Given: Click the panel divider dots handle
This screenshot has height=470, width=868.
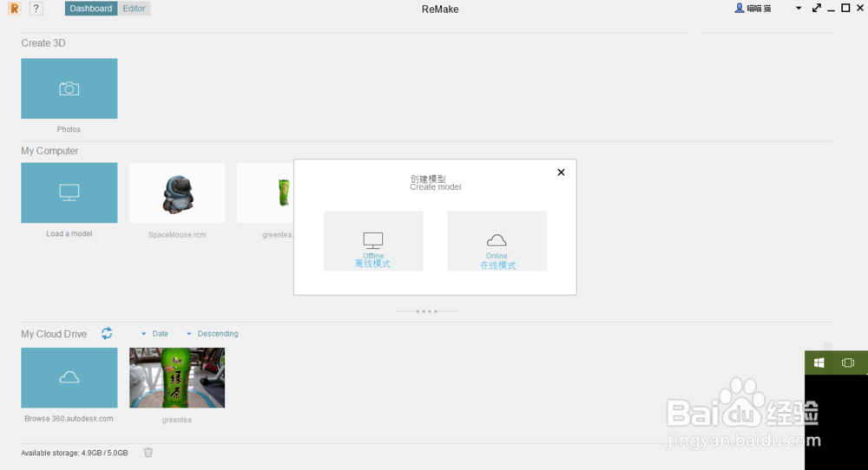Looking at the screenshot, I should (426, 311).
